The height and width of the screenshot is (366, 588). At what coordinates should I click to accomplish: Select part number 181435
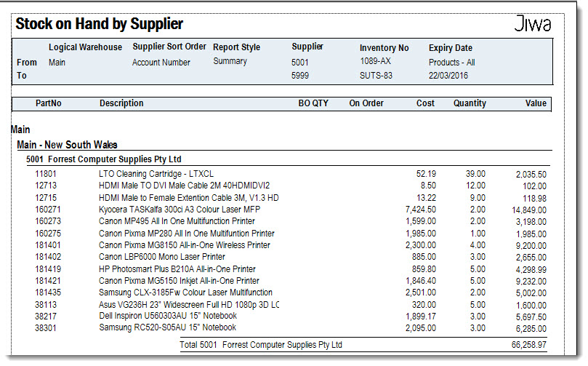(48, 293)
